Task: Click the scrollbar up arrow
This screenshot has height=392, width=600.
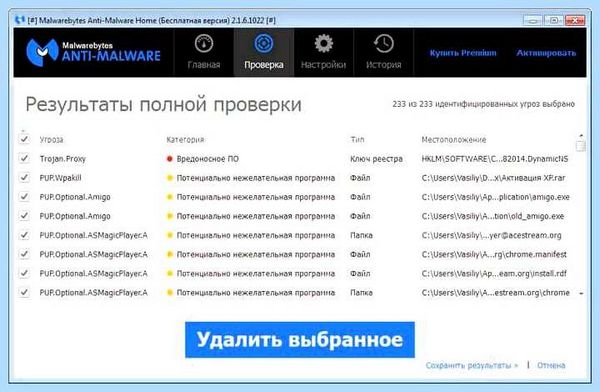Action: [581, 136]
